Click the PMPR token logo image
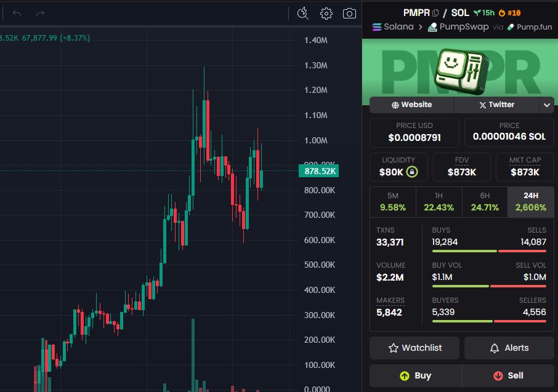The height and width of the screenshot is (392, 558). point(460,71)
